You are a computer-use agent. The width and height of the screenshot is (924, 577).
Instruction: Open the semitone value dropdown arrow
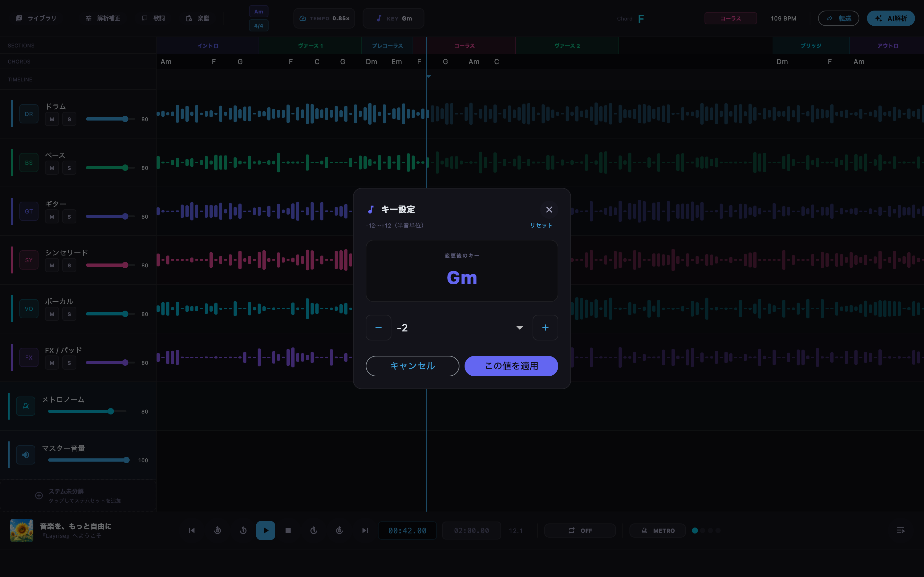519,327
